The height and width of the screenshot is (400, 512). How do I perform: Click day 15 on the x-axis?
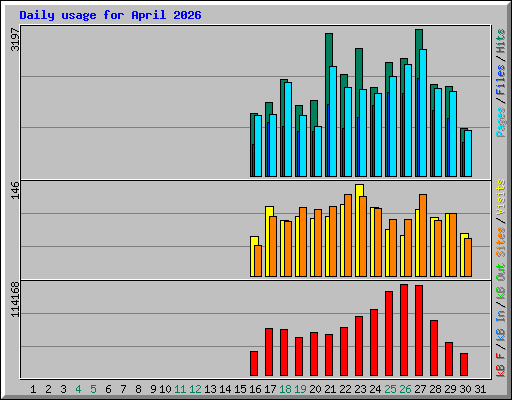pos(240,389)
